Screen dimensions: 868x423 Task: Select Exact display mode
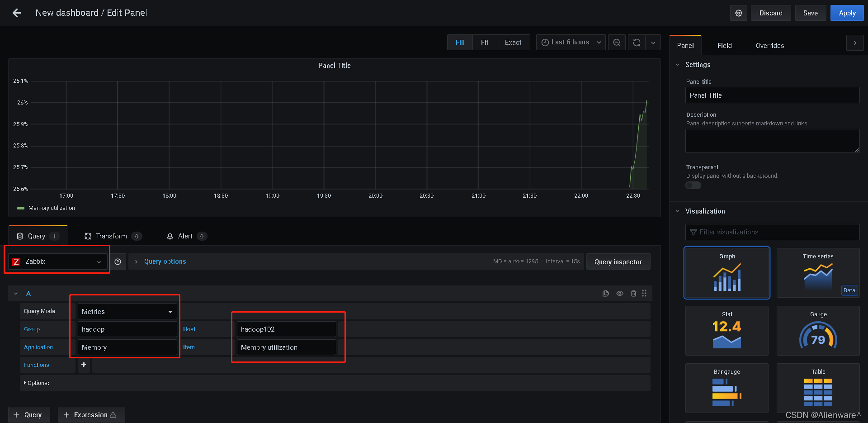pyautogui.click(x=513, y=43)
